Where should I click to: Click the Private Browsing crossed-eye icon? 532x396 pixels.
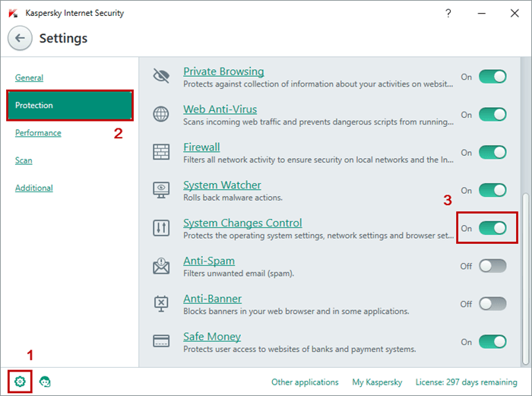coord(161,76)
